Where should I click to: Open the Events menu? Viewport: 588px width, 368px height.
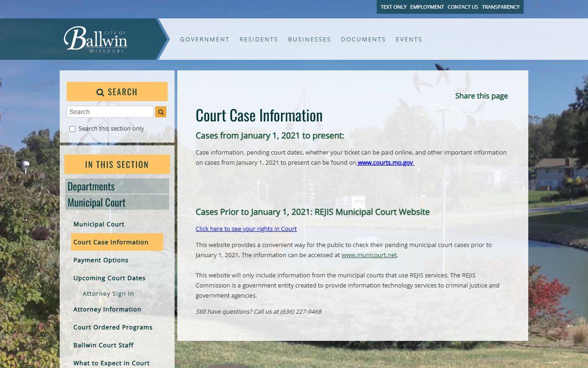click(x=409, y=39)
